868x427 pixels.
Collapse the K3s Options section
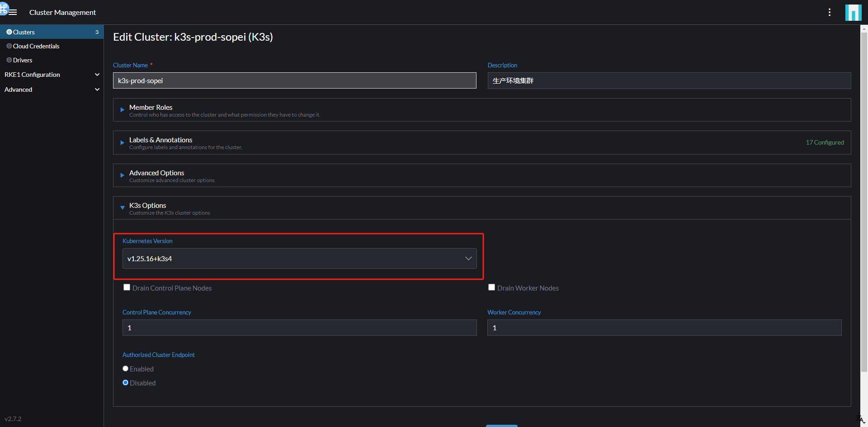point(482,208)
